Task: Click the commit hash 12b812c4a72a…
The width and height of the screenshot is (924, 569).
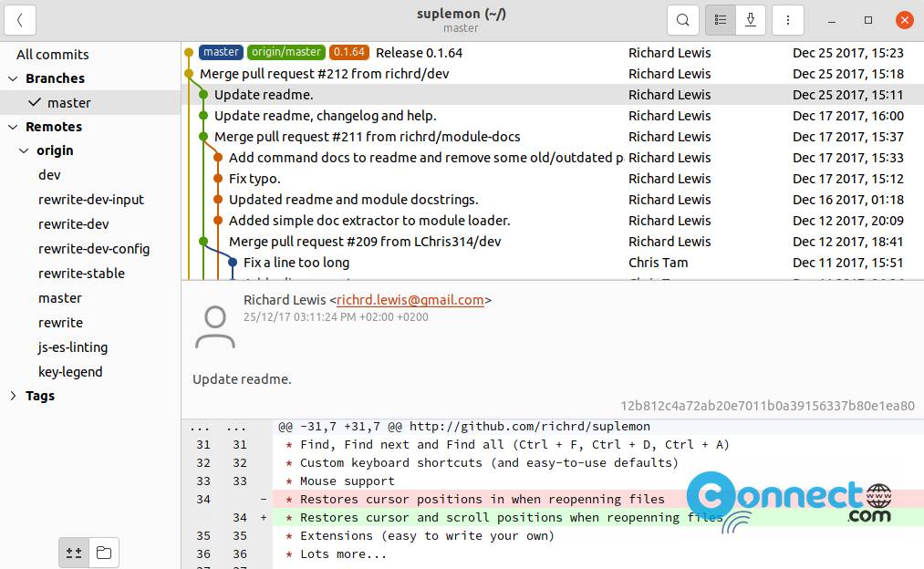Action: point(767,406)
